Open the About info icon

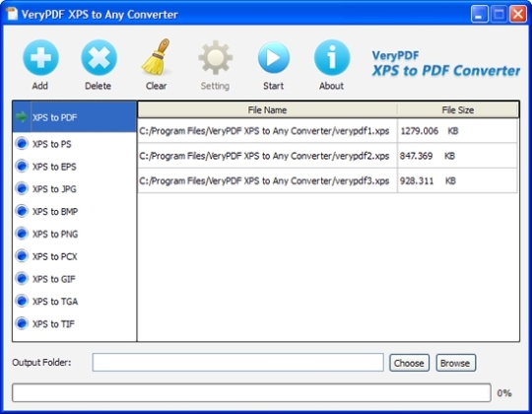331,57
